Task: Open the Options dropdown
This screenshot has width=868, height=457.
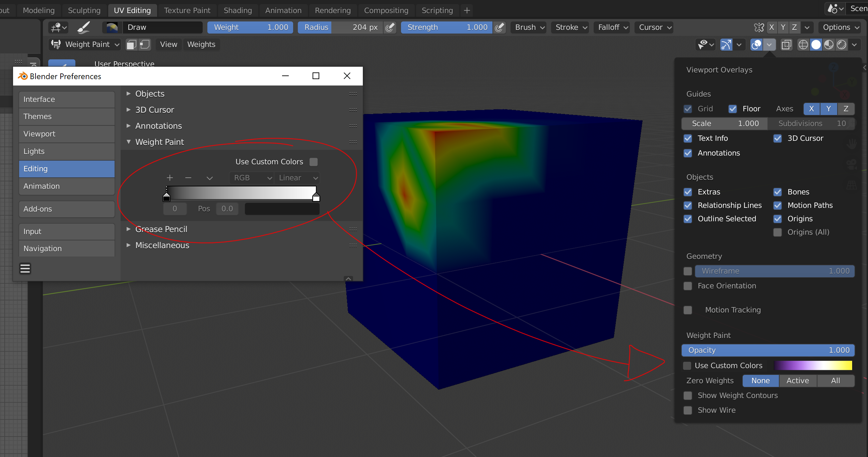Action: coord(840,27)
